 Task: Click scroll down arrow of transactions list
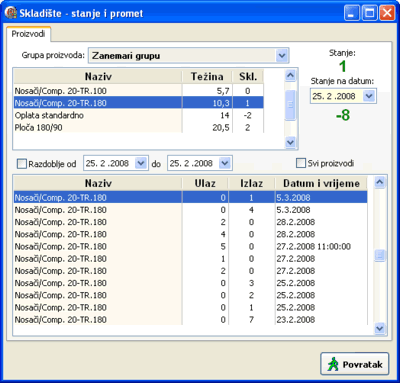tap(380, 329)
